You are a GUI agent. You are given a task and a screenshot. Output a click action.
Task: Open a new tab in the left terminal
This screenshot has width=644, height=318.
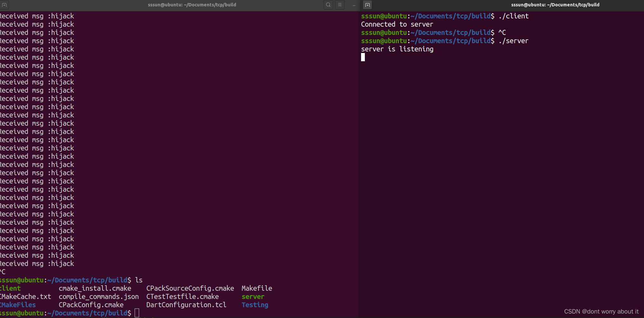coord(4,5)
